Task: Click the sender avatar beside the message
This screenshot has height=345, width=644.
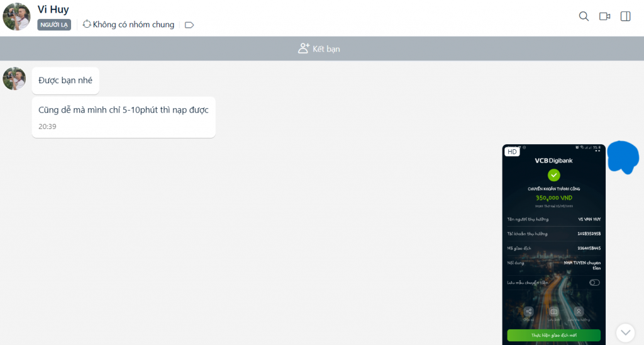Action: coord(14,79)
